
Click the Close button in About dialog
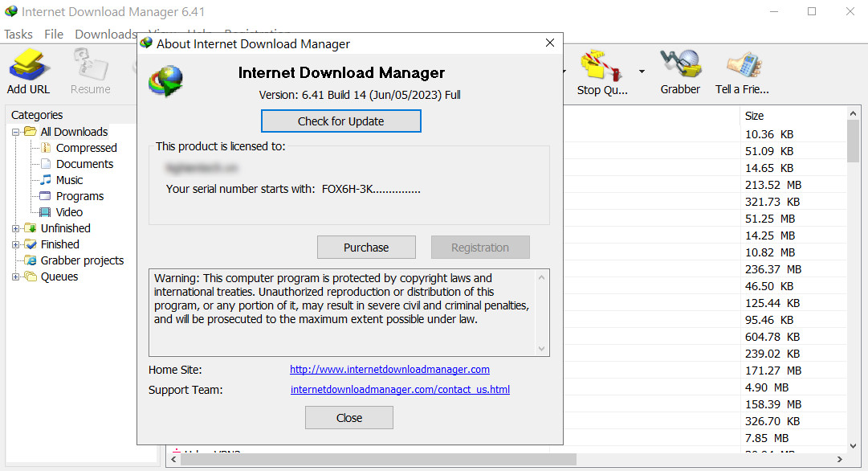pos(349,418)
